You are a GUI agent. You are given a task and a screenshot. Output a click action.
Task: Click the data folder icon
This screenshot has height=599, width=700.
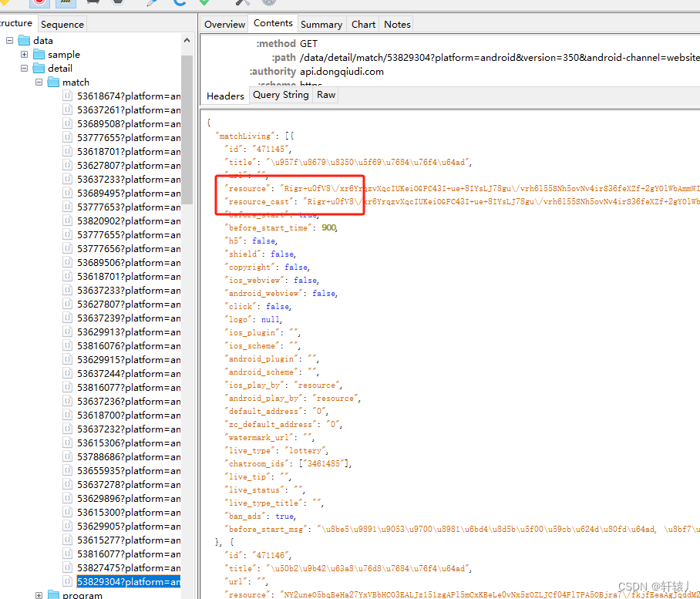(24, 41)
